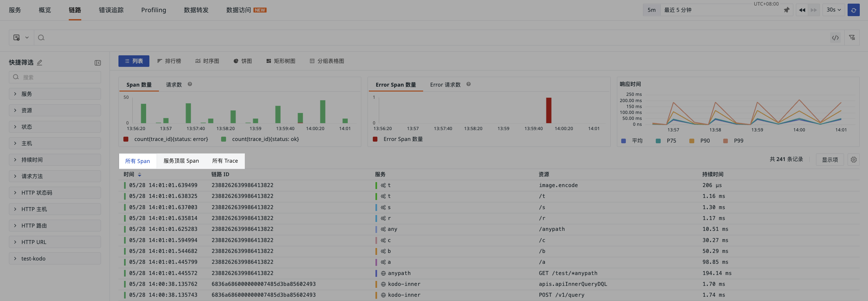Select the 所有 Span tab
Screen dimensions: 868x301
tap(138, 161)
